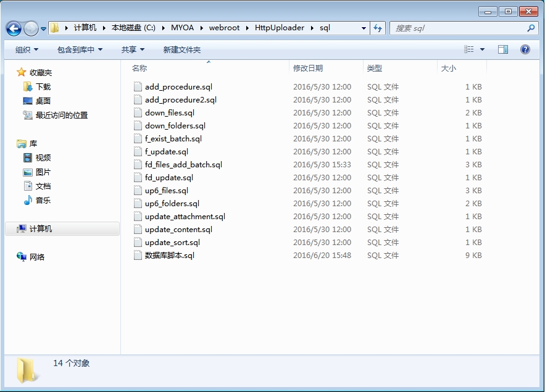This screenshot has width=545, height=392.
Task: Click webroot in the breadcrumb path
Action: tap(224, 28)
